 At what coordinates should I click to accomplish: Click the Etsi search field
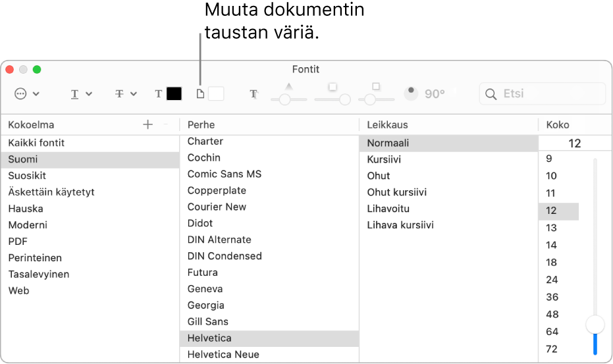[x=550, y=94]
